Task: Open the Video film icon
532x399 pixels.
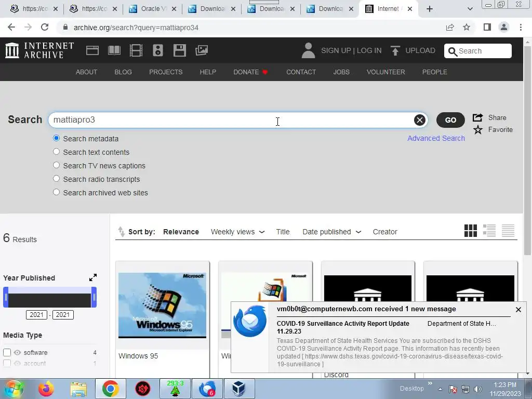Action: (136, 50)
